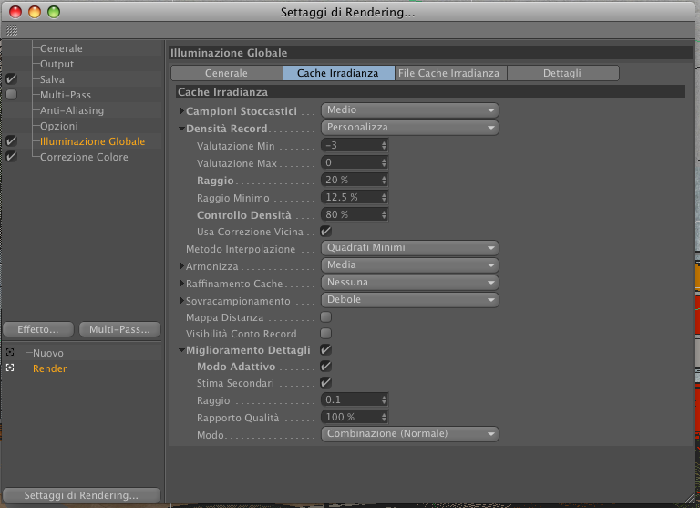
Task: Open the Metodo Interpolazione dropdown
Action: point(410,248)
